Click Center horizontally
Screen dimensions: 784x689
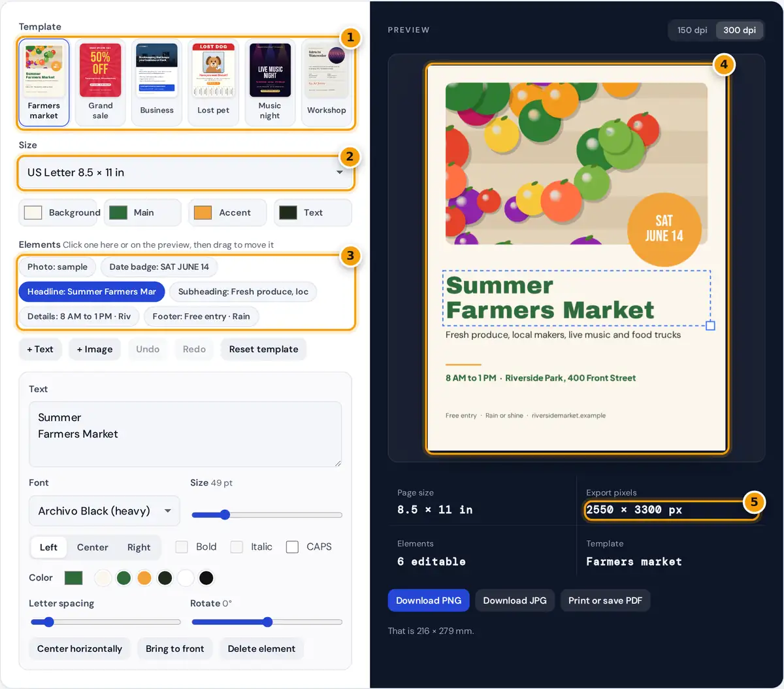pos(80,648)
